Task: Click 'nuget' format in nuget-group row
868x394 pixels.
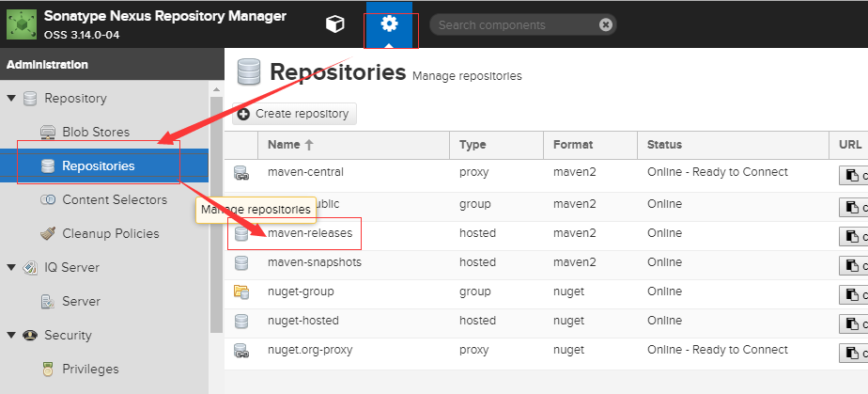Action: coord(568,292)
